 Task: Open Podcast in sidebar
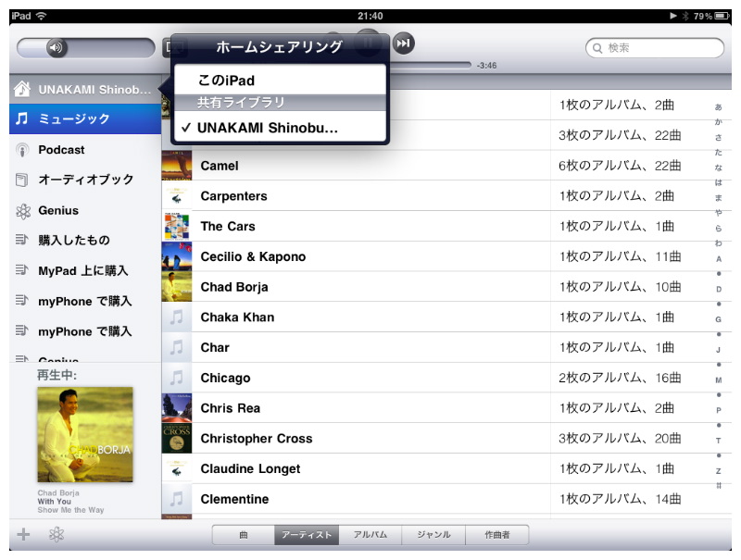coord(85,150)
